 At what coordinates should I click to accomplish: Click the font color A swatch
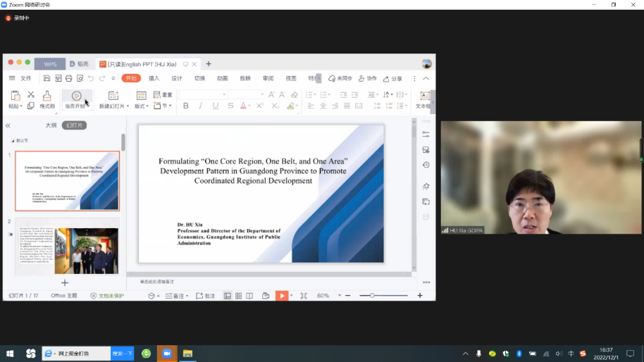pos(243,106)
